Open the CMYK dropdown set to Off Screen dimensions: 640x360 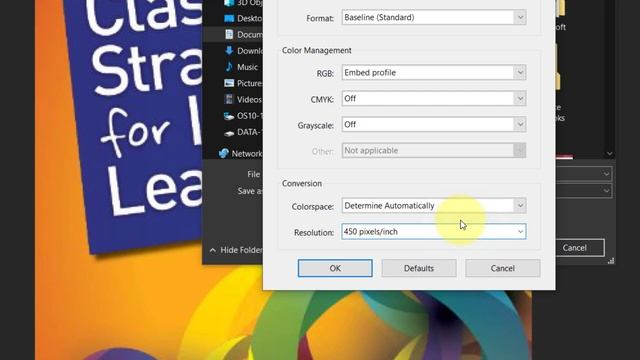[x=433, y=98]
